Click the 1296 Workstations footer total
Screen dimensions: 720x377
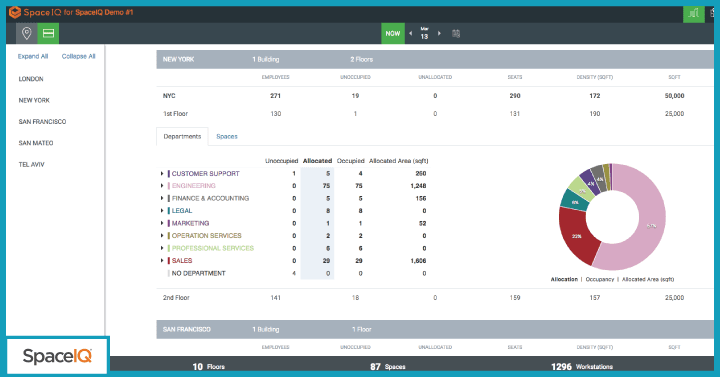582,366
